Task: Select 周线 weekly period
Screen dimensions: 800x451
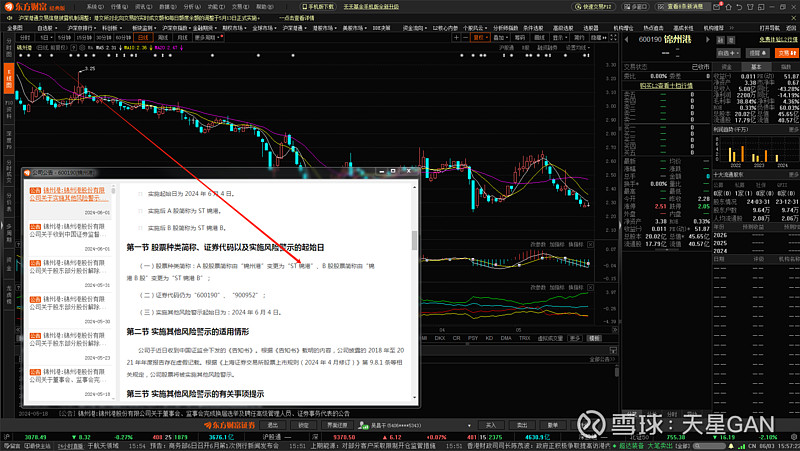Action: [x=163, y=38]
